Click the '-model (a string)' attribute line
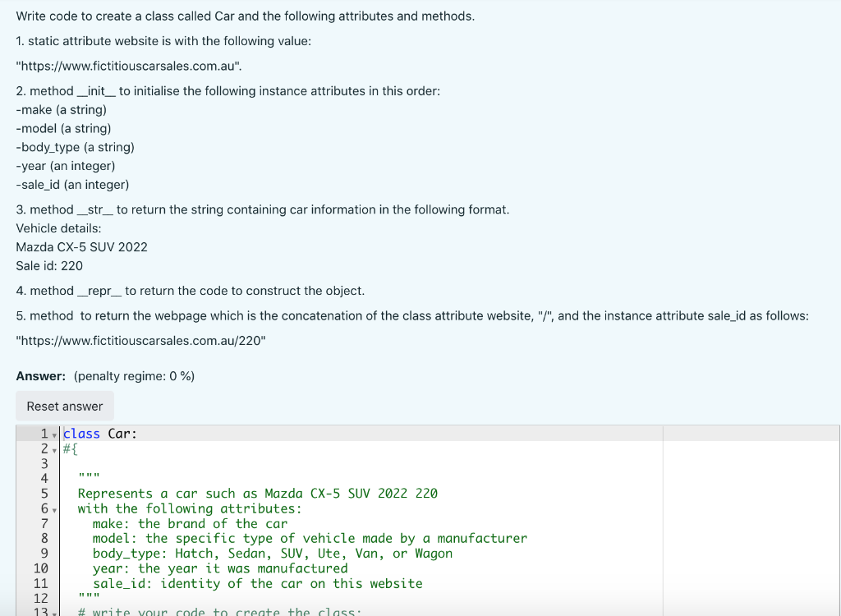The width and height of the screenshot is (841, 616). point(63,128)
